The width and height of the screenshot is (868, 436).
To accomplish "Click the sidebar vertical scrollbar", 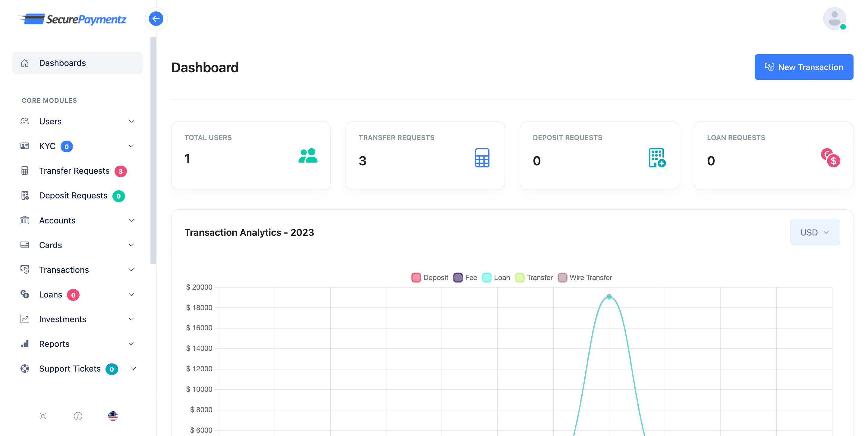I will point(153,151).
